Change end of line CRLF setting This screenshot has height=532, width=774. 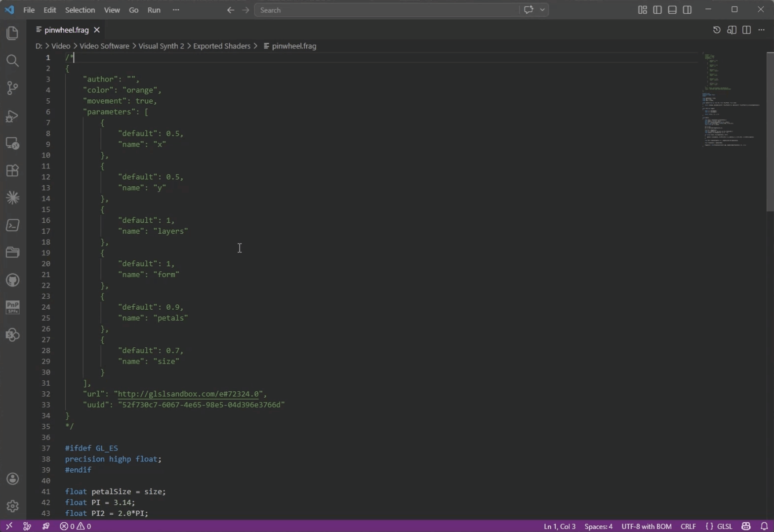click(x=688, y=526)
